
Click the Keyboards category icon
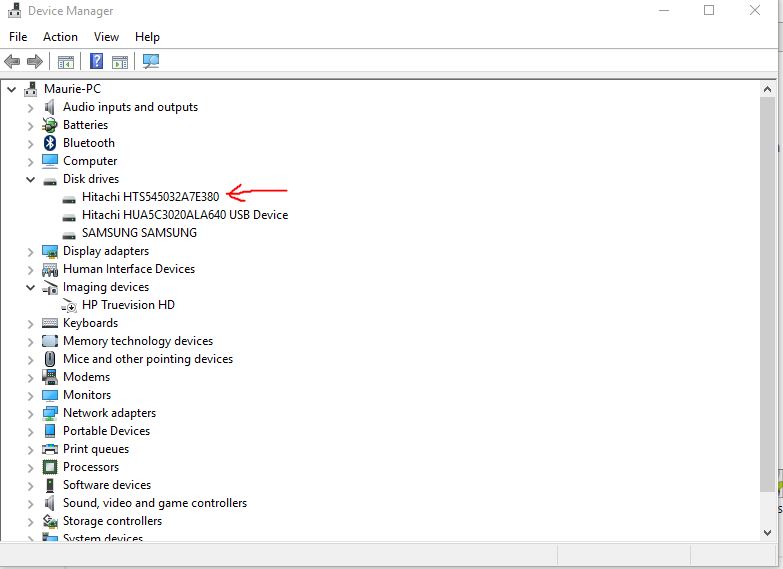49,323
